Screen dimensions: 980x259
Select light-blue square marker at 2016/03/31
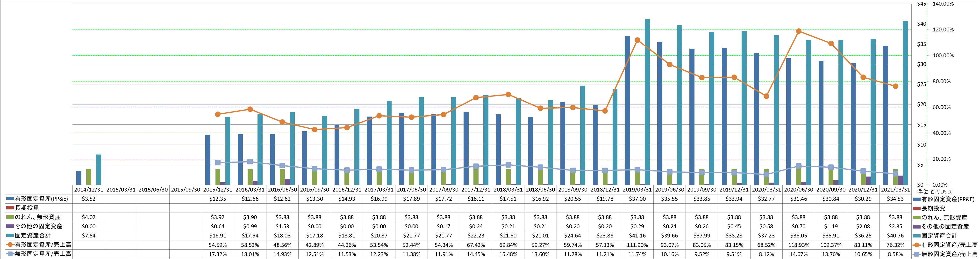(x=250, y=162)
